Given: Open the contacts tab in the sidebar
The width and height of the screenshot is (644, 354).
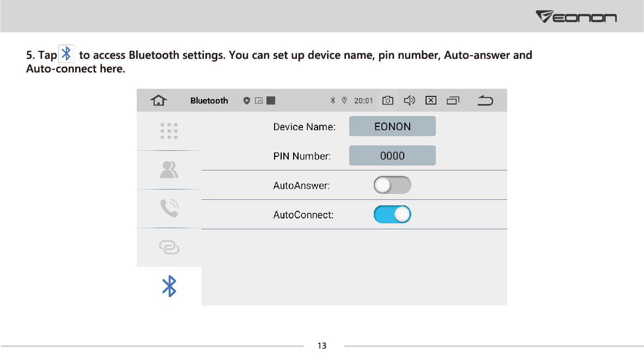Looking at the screenshot, I should (x=169, y=169).
